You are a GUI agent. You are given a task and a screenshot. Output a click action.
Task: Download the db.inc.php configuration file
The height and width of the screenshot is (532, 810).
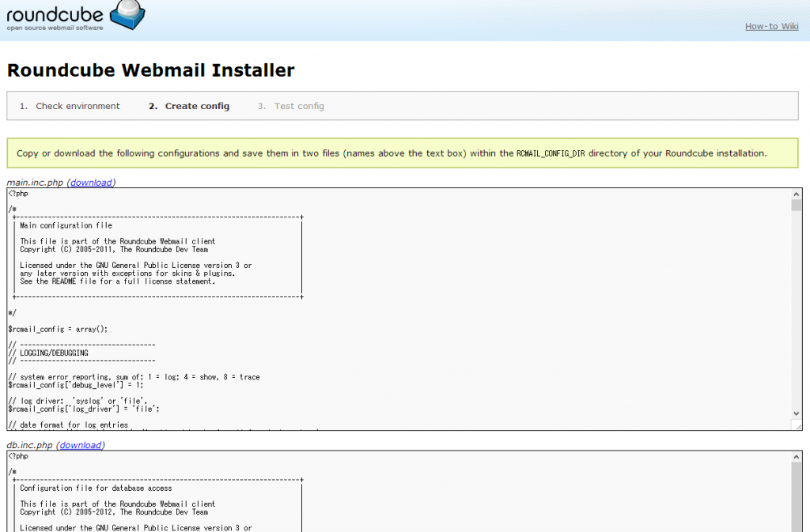(x=80, y=444)
